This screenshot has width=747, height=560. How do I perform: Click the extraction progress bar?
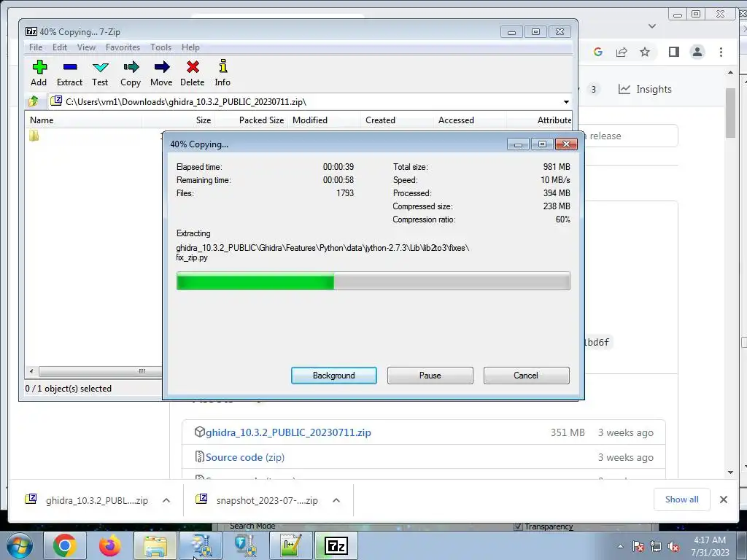[x=373, y=281]
